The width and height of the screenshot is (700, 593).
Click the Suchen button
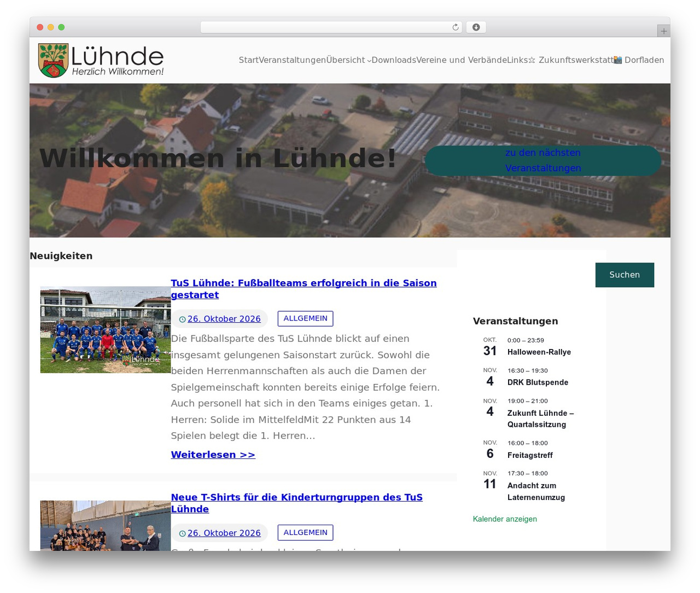pos(625,275)
